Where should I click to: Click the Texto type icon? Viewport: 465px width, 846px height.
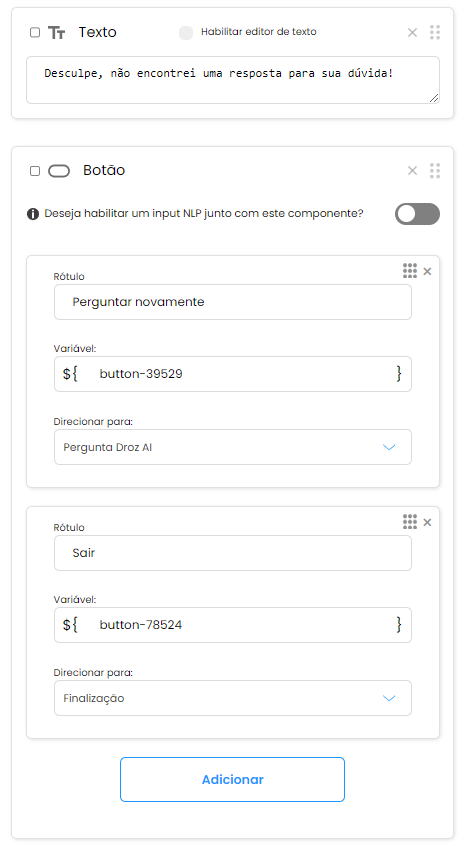[57, 33]
